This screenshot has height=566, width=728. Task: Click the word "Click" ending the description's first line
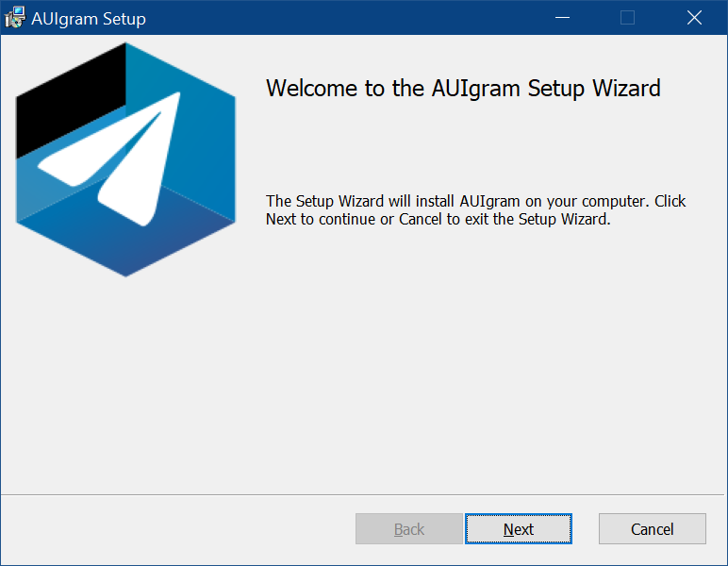coord(670,201)
